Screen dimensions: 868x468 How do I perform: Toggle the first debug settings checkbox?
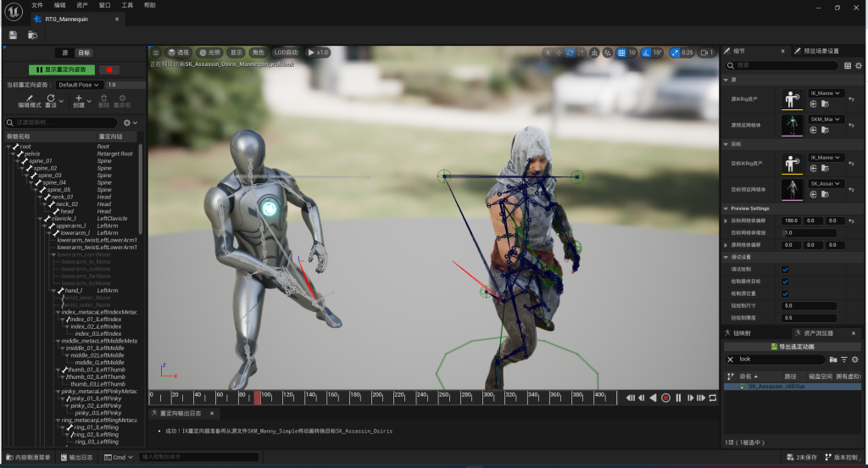tap(785, 269)
